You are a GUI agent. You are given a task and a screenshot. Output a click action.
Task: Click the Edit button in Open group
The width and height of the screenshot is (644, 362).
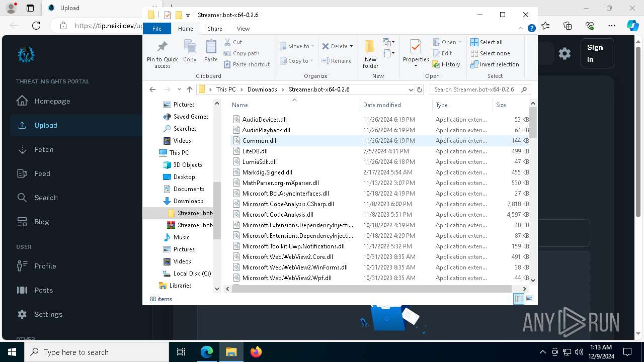[443, 53]
